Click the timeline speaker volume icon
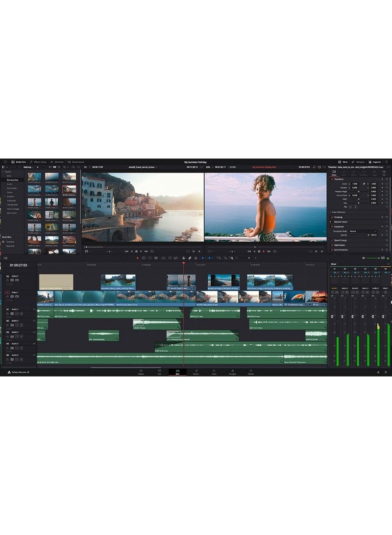 click(364, 258)
